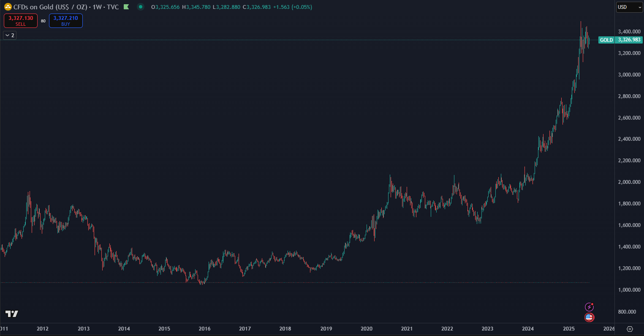Click the 2018 time axis label
This screenshot has width=644, height=336.
tap(285, 329)
